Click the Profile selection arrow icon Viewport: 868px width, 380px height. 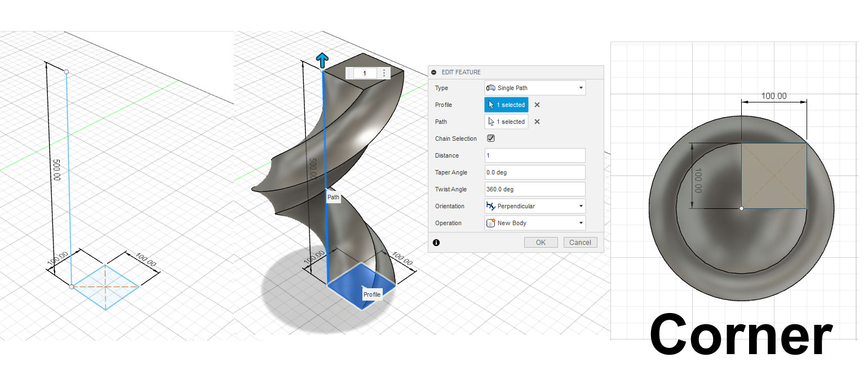pyautogui.click(x=492, y=105)
